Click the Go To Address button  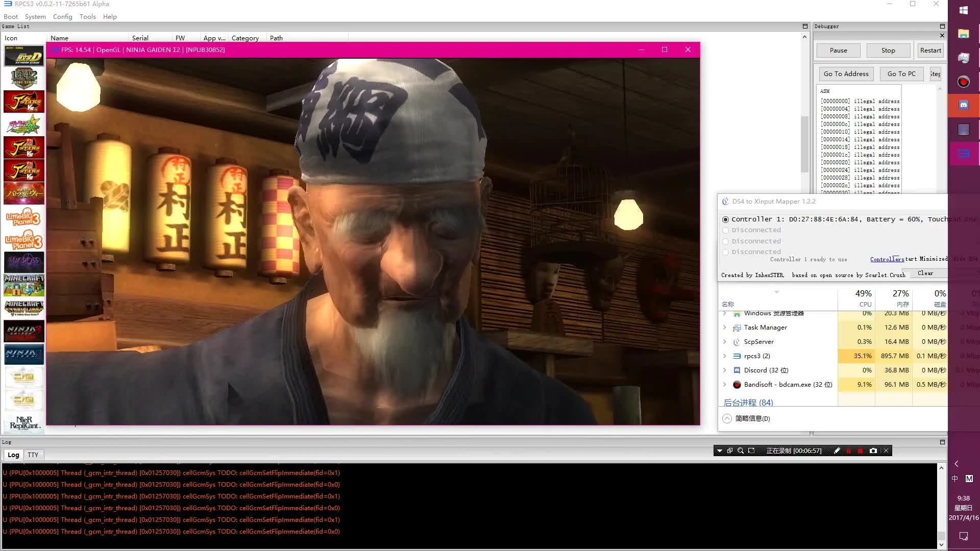846,74
